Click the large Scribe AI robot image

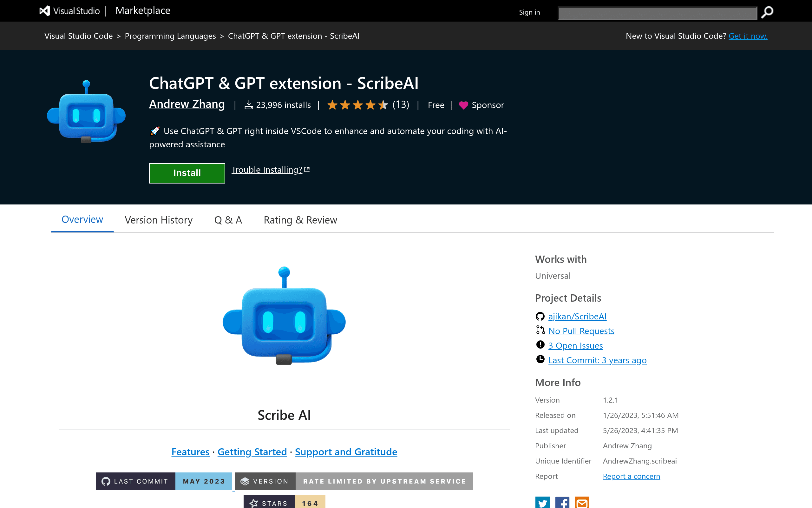coord(284,316)
